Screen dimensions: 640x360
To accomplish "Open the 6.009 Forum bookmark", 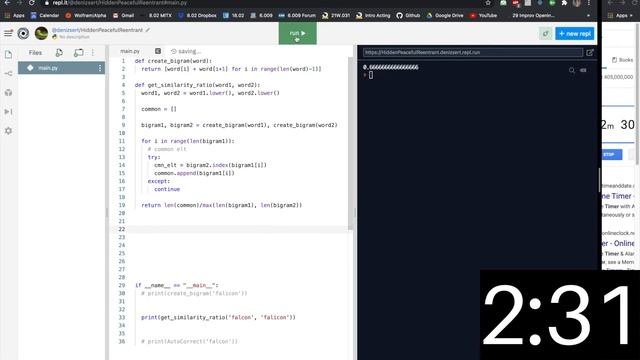I will [x=297, y=16].
